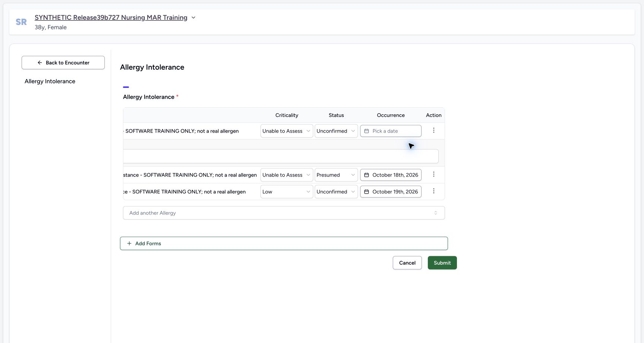Image resolution: width=644 pixels, height=343 pixels.
Task: Click the Action column header
Action: point(434,115)
